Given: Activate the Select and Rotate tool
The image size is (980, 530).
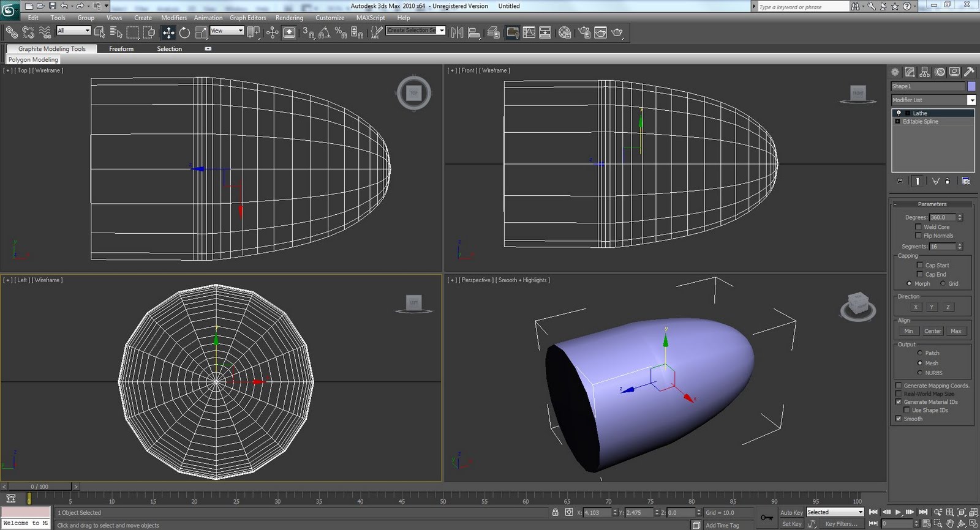Looking at the screenshot, I should [184, 32].
